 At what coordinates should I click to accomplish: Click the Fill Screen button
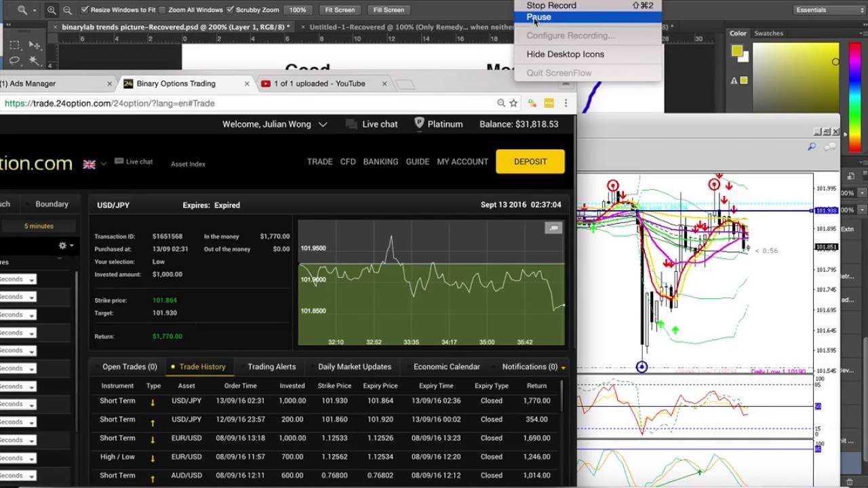pos(389,10)
